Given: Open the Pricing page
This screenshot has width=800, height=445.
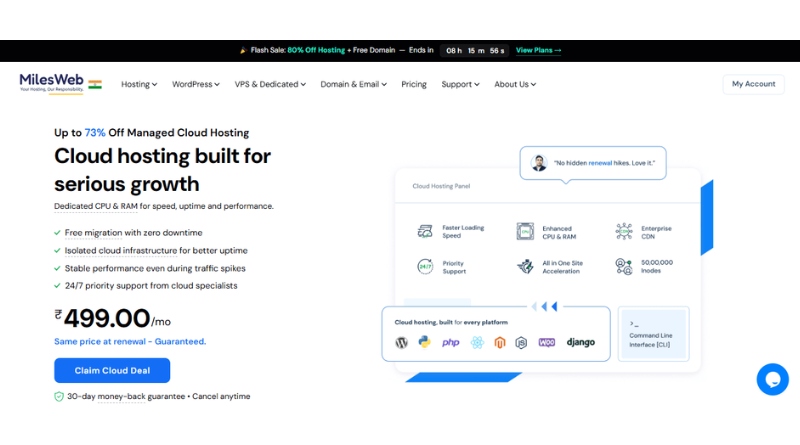Looking at the screenshot, I should (x=414, y=84).
